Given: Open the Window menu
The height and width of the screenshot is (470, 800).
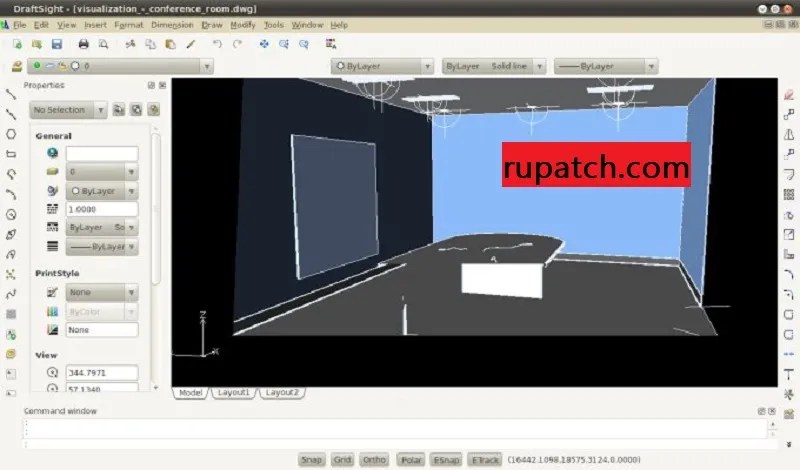Looking at the screenshot, I should coord(307,25).
